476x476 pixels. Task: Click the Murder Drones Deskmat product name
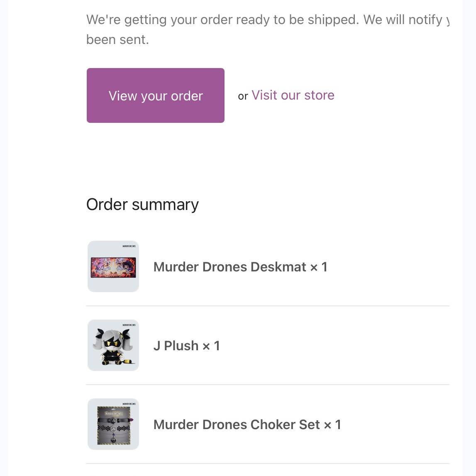[x=229, y=267]
